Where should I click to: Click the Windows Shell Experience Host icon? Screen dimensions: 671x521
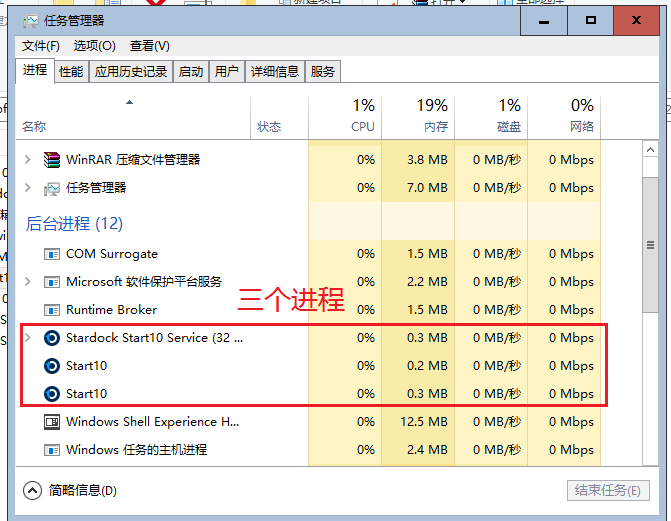coord(52,422)
